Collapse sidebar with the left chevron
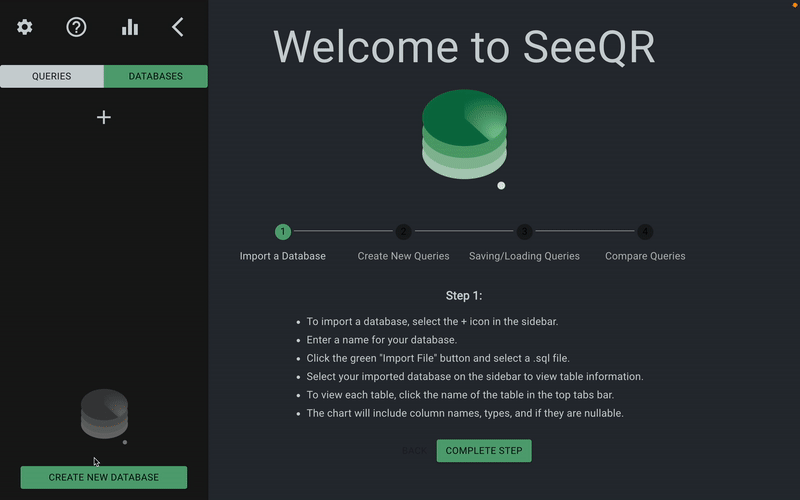Image resolution: width=800 pixels, height=500 pixels. (x=178, y=27)
